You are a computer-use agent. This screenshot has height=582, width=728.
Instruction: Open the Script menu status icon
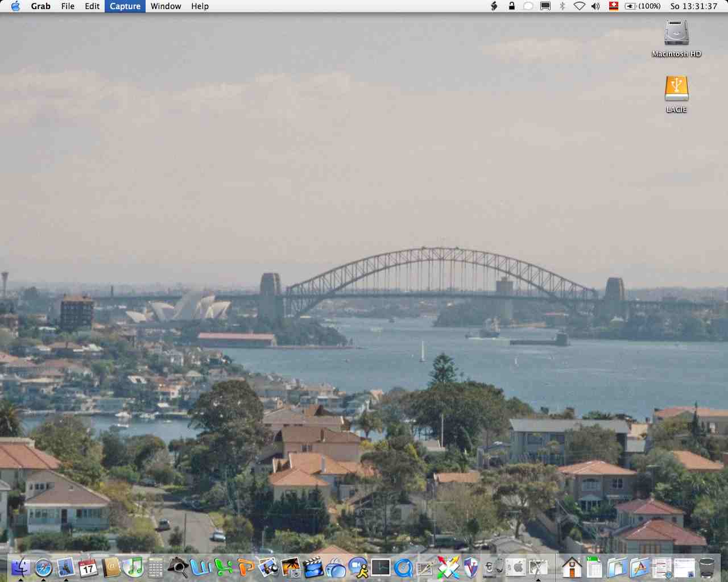tap(494, 6)
